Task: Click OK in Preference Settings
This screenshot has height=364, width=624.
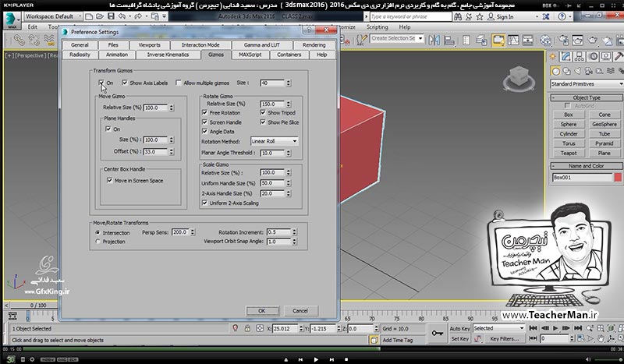Action: click(x=262, y=311)
